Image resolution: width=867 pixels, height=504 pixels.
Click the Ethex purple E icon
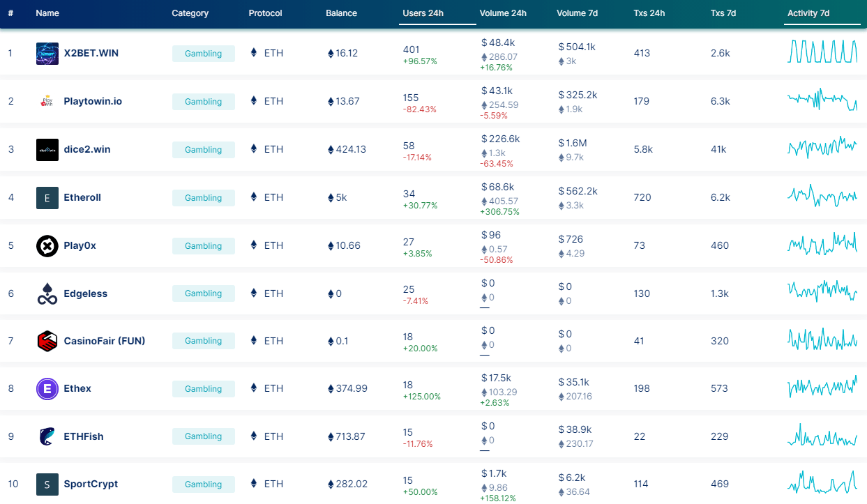[47, 389]
